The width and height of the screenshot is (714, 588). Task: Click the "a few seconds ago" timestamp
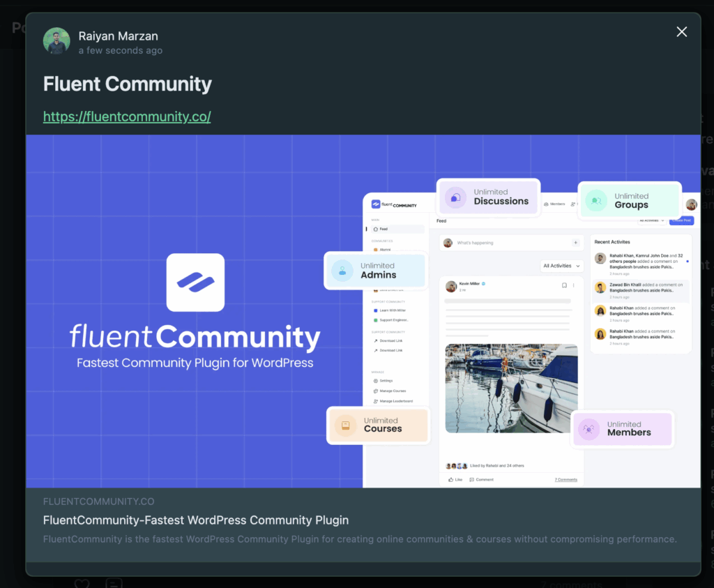pos(120,50)
